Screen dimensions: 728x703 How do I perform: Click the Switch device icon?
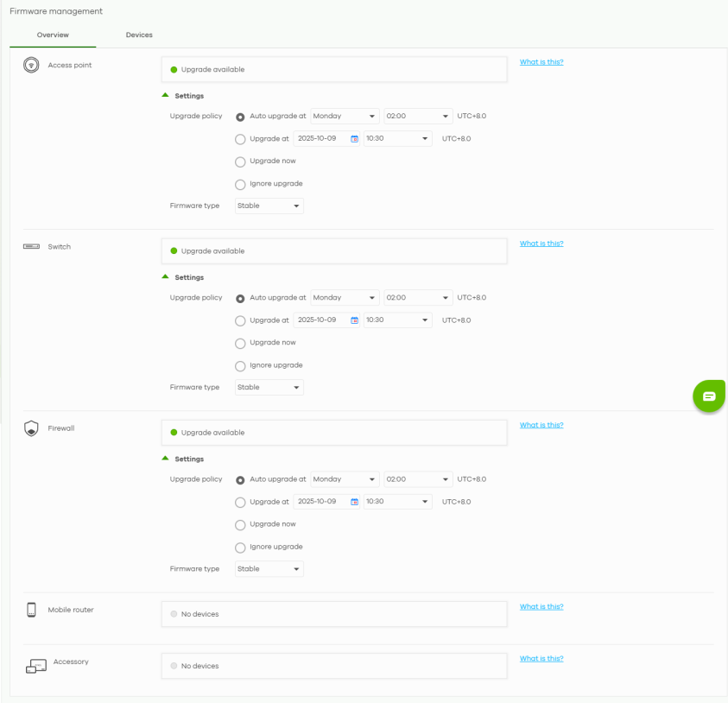pos(31,247)
